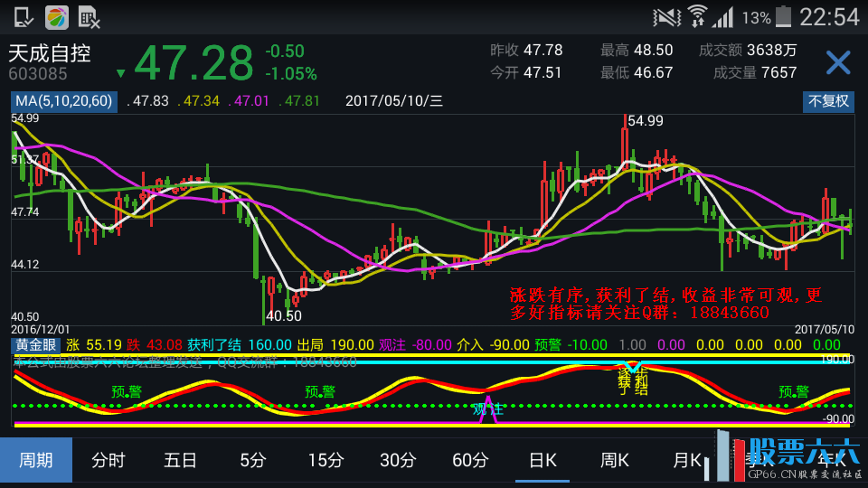Toggle the 不复权 adjustment mode
This screenshot has height=488, width=868.
[x=828, y=101]
